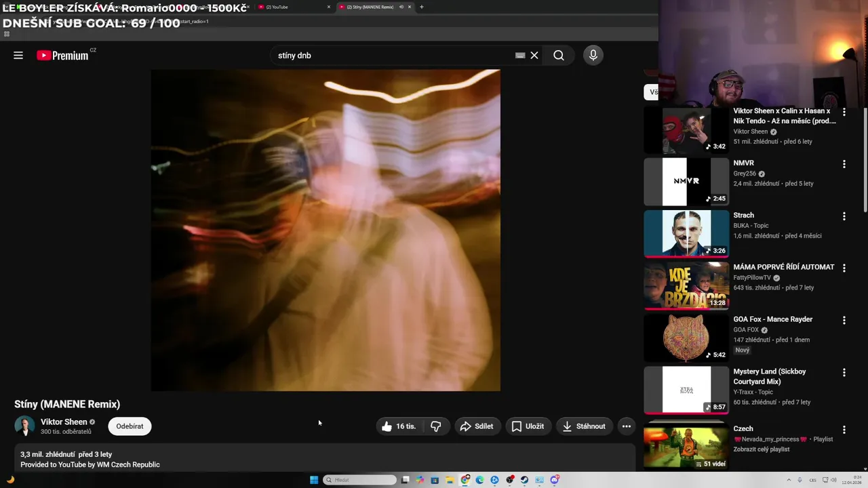868x488 pixels.
Task: Open Zobrazit celý playlist link
Action: point(762,449)
